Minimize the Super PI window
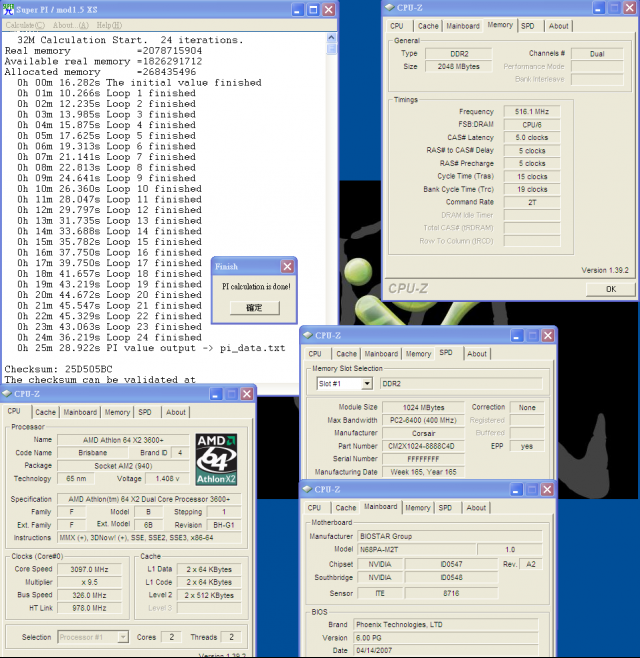This screenshot has width=640, height=658. 298,10
